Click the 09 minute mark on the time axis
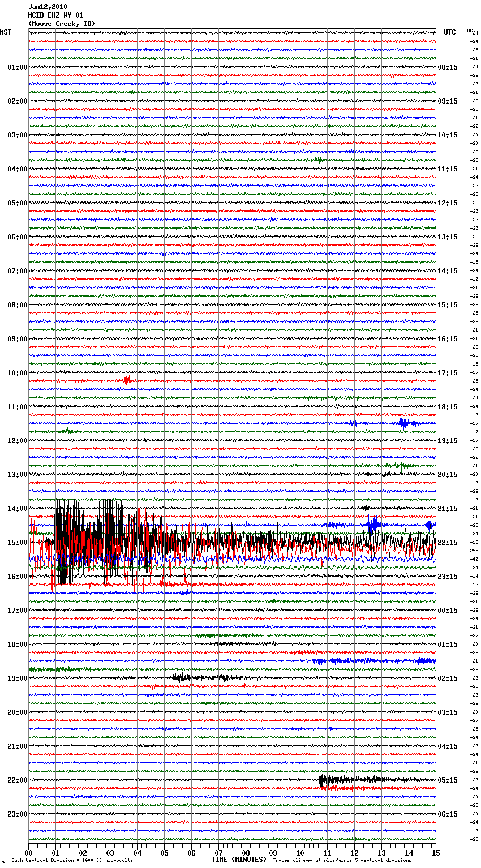481x868 pixels. [273, 853]
